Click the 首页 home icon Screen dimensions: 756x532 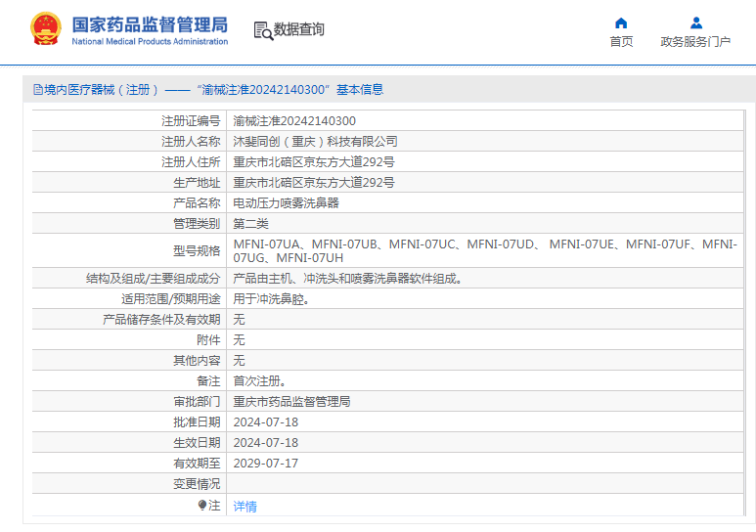[x=621, y=22]
